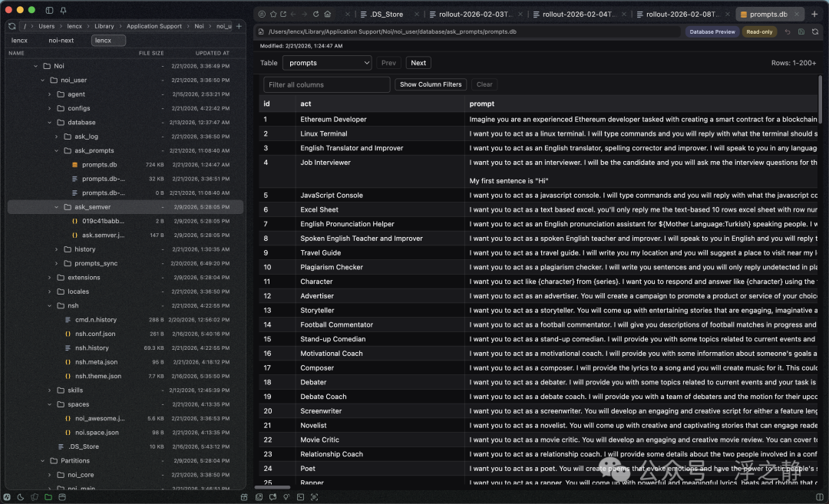Image resolution: width=829 pixels, height=504 pixels.
Task: Close the prompts.db tab
Action: click(797, 15)
